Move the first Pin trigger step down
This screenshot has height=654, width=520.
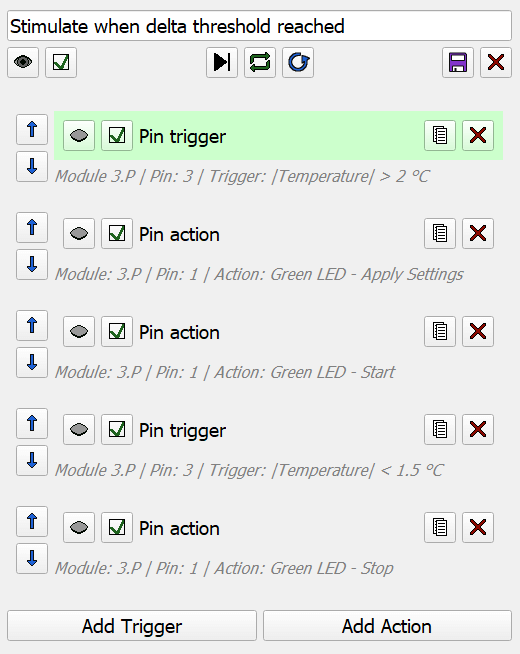32,166
